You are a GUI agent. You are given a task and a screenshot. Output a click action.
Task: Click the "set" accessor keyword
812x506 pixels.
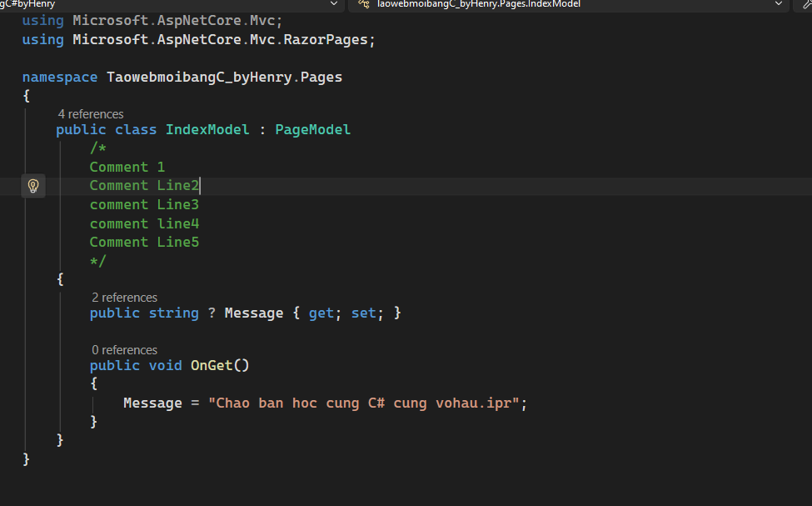[363, 313]
